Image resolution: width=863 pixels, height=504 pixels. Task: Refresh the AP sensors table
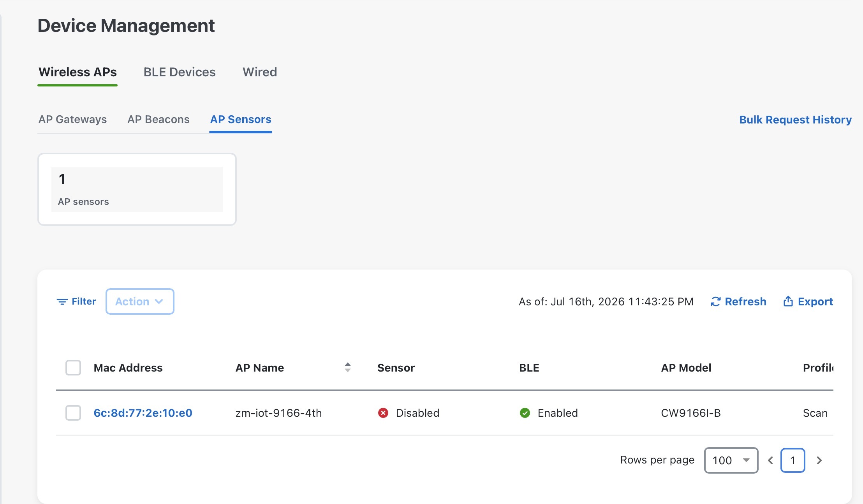point(738,301)
